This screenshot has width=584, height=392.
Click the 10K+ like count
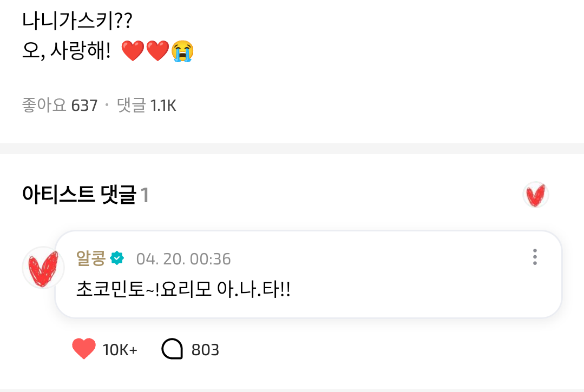(x=120, y=350)
